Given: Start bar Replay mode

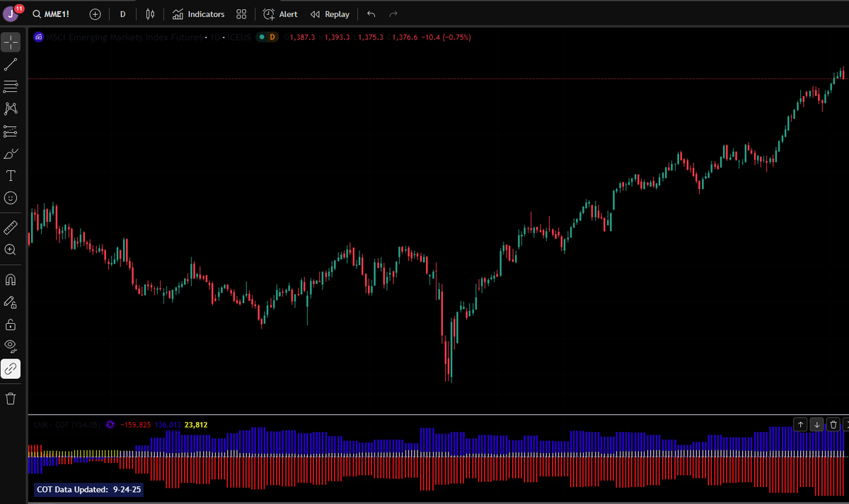Looking at the screenshot, I should [x=330, y=14].
